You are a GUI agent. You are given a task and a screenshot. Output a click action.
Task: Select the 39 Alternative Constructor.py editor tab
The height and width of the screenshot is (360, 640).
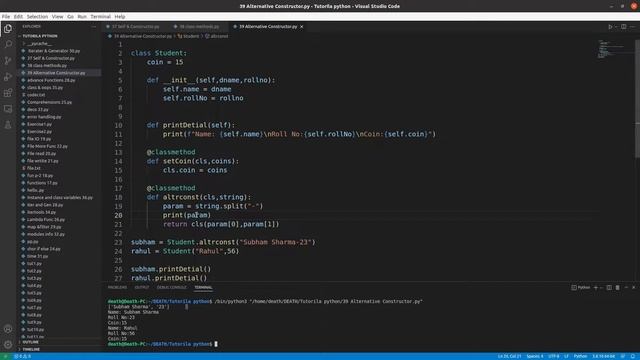tap(268, 27)
